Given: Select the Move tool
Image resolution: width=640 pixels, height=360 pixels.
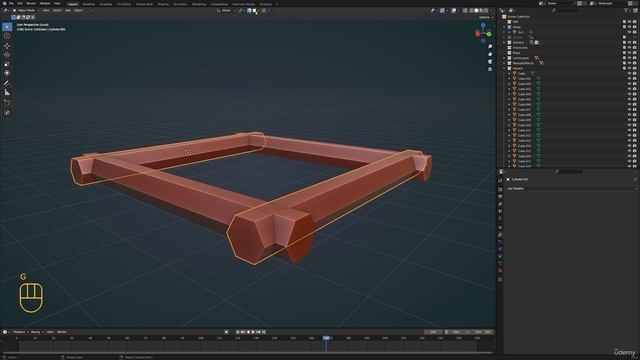Looking at the screenshot, I should coord(7,46).
